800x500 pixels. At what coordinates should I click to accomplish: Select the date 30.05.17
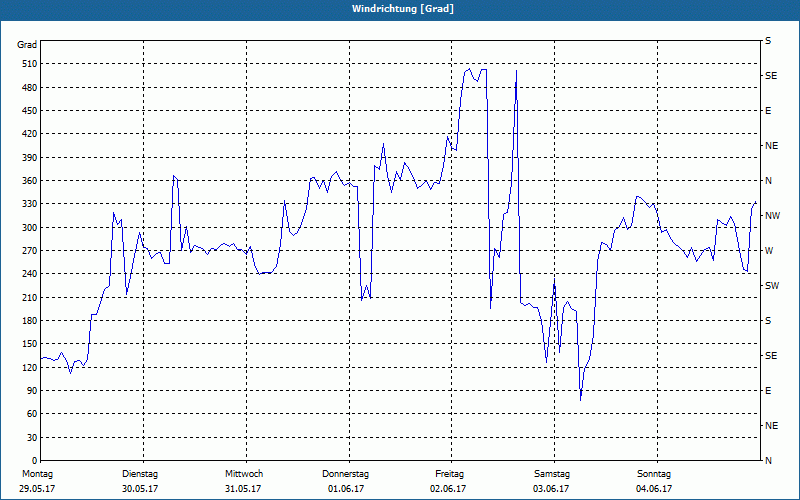tap(140, 489)
